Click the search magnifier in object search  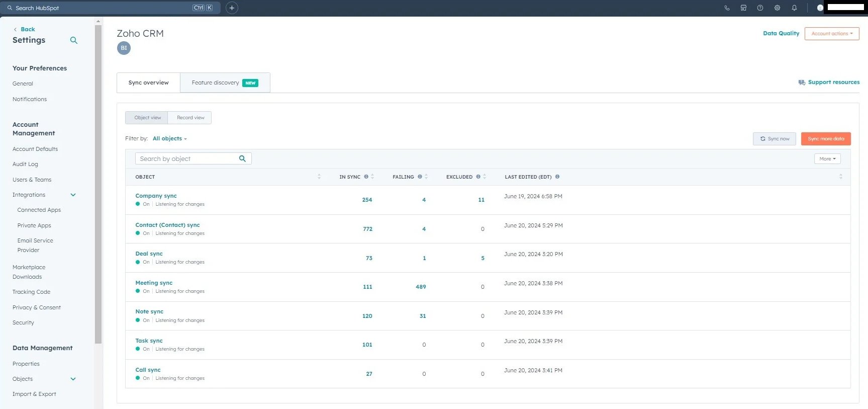click(x=242, y=158)
